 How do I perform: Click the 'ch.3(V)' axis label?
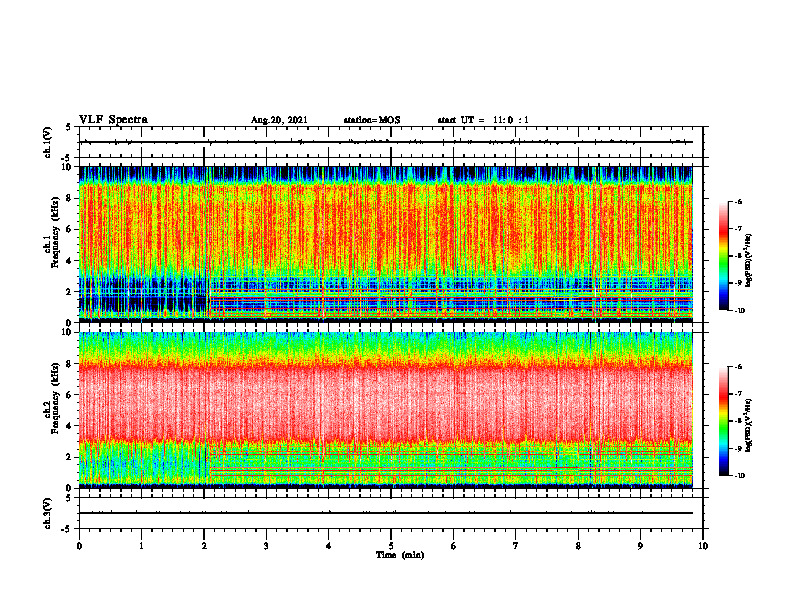point(48,513)
